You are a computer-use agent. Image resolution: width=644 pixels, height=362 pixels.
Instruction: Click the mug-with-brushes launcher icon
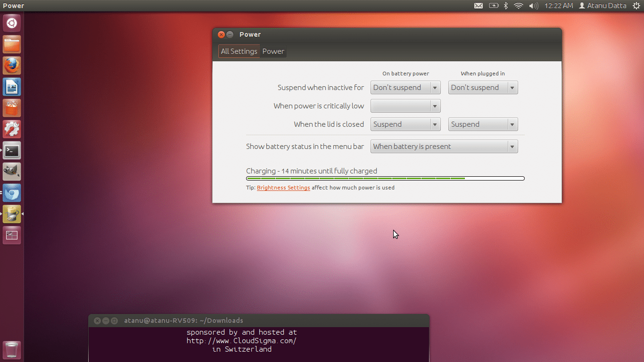(x=12, y=214)
